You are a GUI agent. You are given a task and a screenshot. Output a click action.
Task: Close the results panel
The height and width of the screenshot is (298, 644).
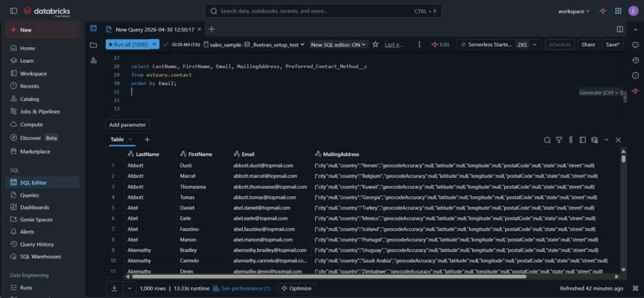pyautogui.click(x=618, y=140)
